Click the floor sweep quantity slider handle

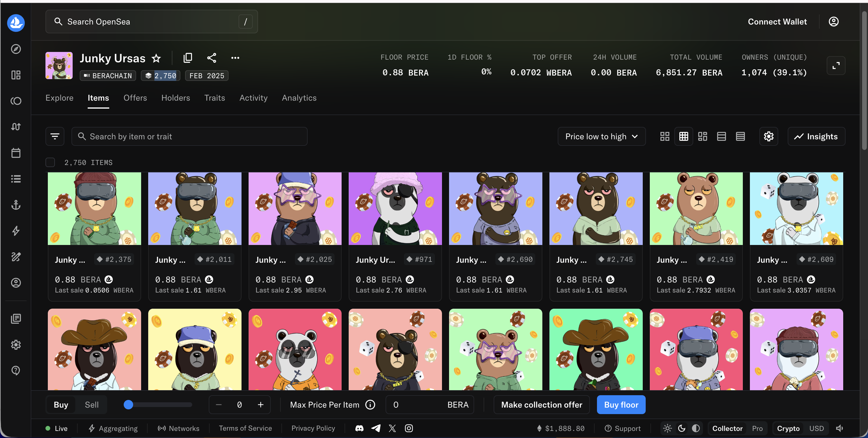coord(128,405)
